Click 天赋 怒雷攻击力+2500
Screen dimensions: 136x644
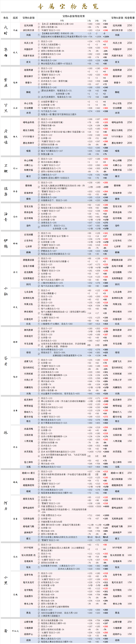51,507
